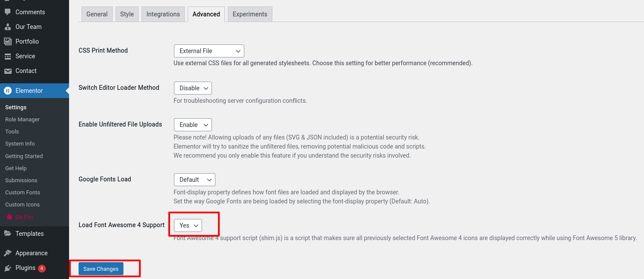Click the Plugins plug icon
Viewport: 644px width, 279px height.
click(8, 268)
